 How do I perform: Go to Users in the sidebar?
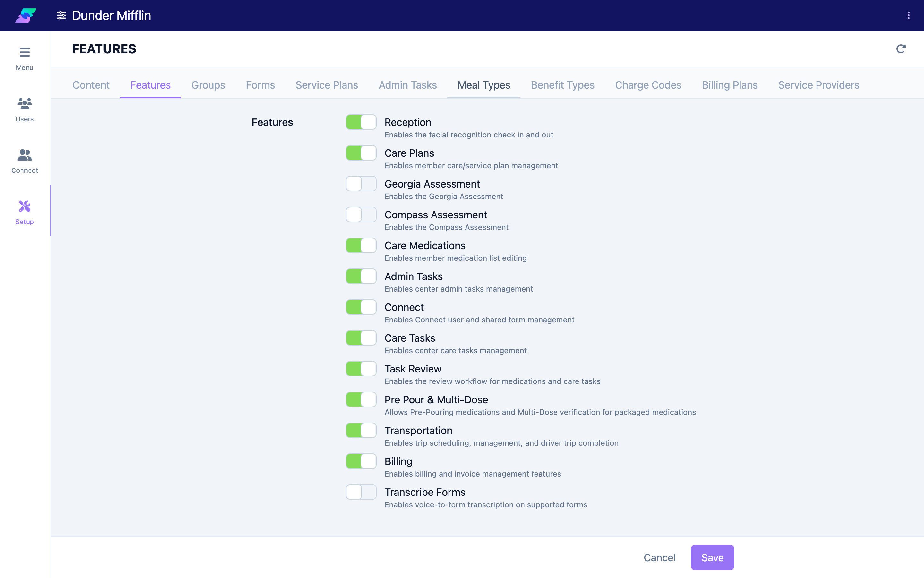pyautogui.click(x=25, y=110)
